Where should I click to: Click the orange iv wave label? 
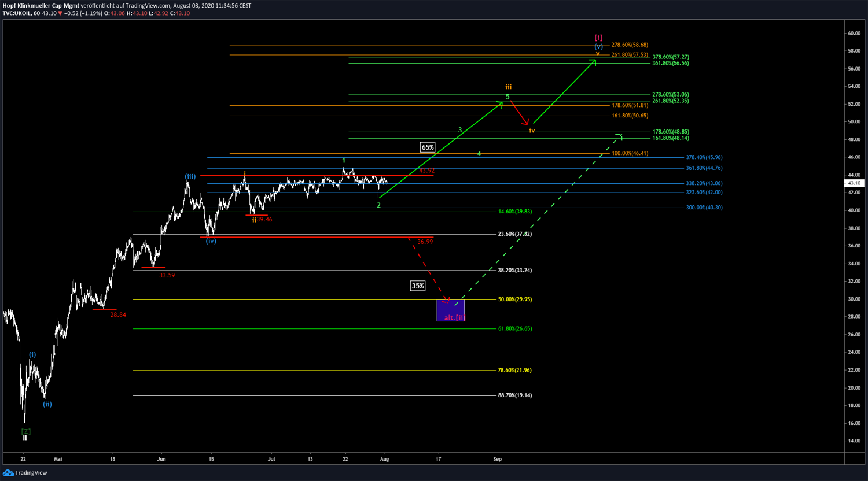coord(532,131)
